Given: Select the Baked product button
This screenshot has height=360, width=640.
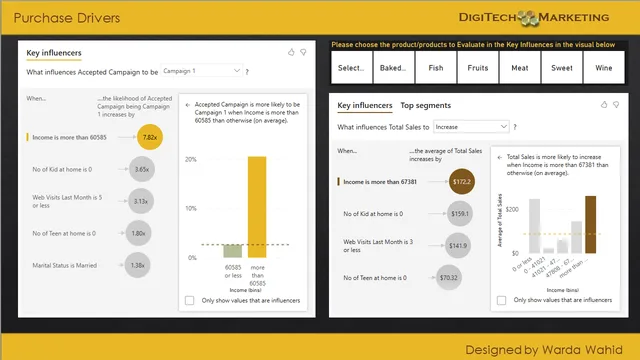Looking at the screenshot, I should coord(393,68).
